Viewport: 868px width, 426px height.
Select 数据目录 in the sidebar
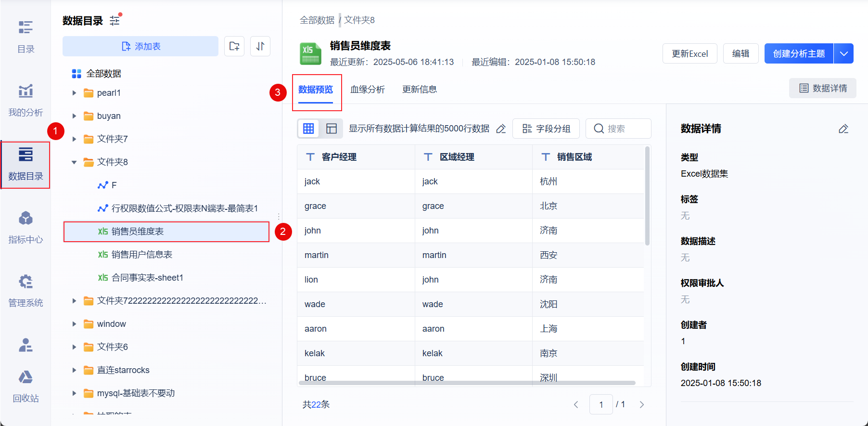pyautogui.click(x=26, y=165)
